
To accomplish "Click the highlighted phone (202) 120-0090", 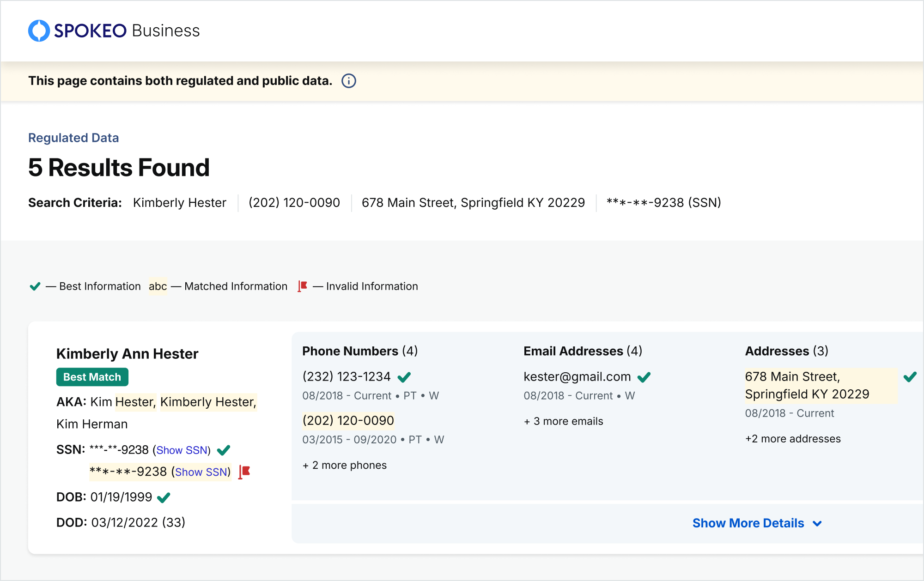I will coord(348,420).
